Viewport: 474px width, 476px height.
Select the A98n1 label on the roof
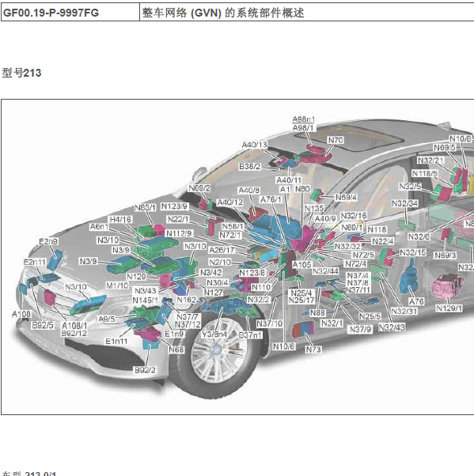coord(304,119)
